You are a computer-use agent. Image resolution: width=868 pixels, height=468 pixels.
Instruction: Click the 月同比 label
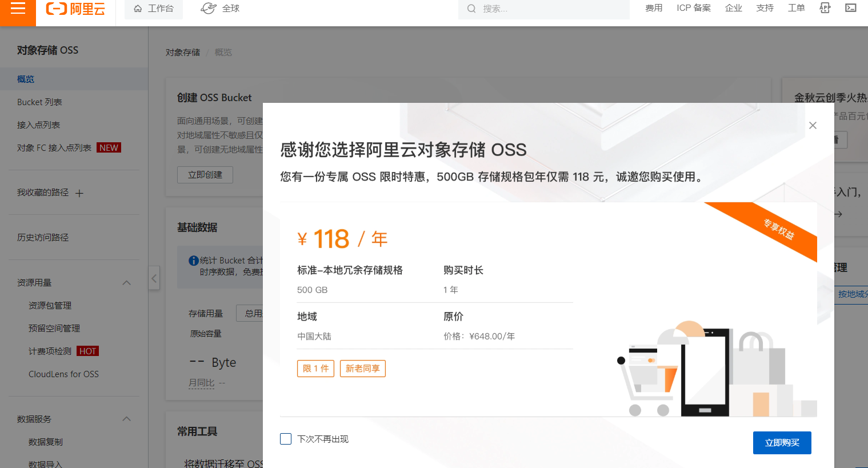coord(202,382)
